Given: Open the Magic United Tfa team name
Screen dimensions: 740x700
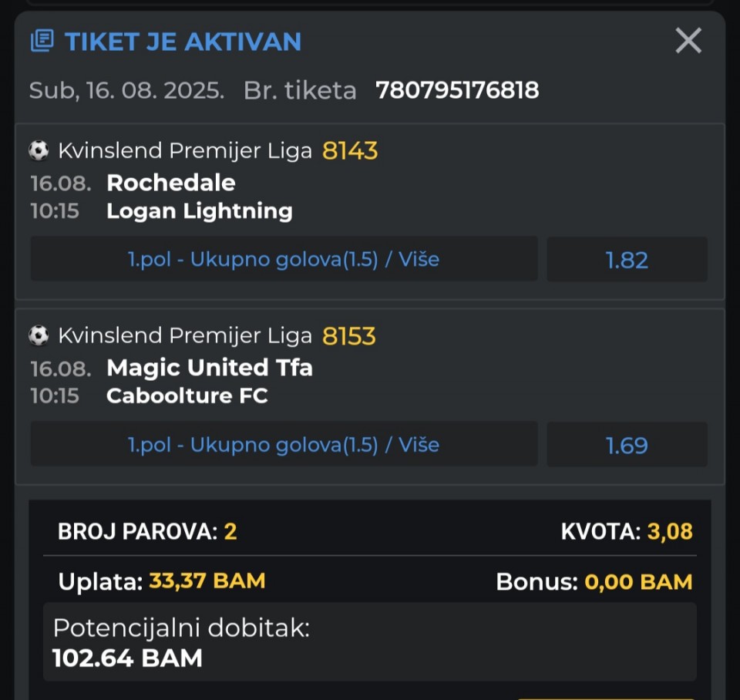Looking at the screenshot, I should click(x=210, y=368).
